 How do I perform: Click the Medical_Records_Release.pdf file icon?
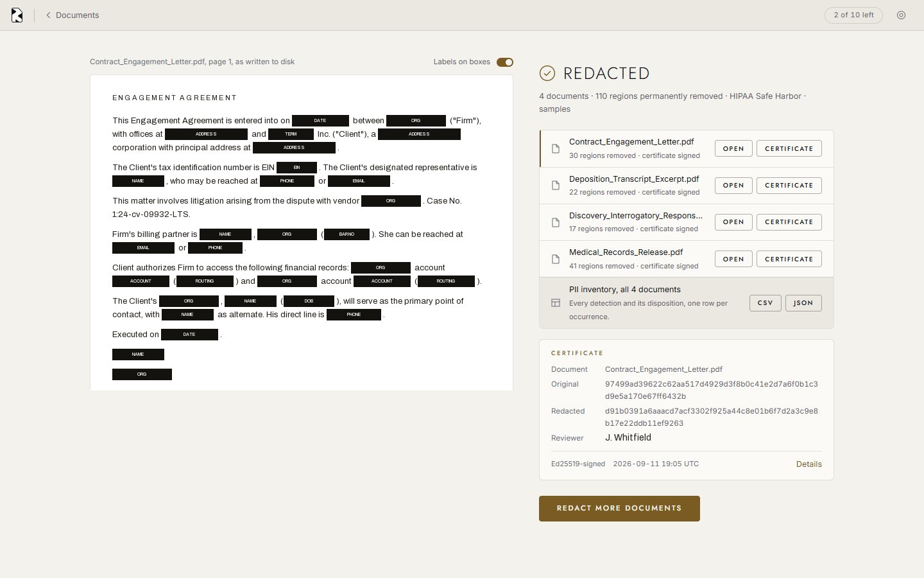pos(556,259)
